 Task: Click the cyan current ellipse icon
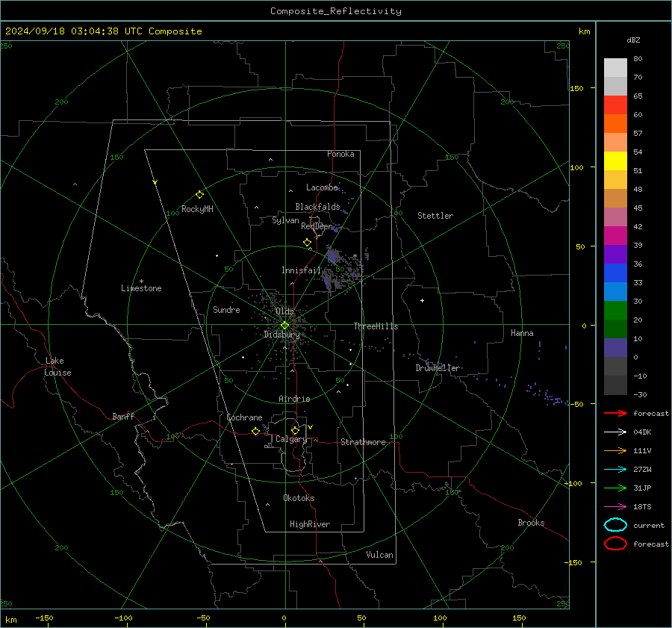[x=615, y=525]
